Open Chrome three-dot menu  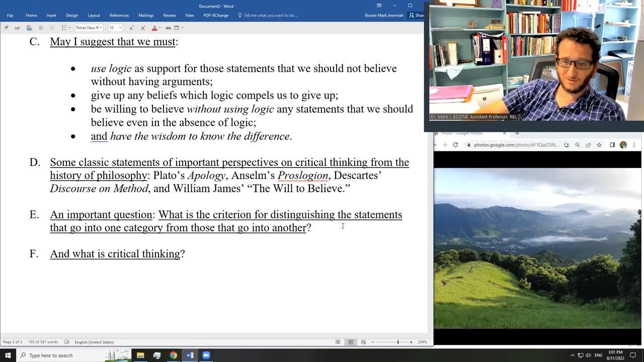[x=633, y=145]
